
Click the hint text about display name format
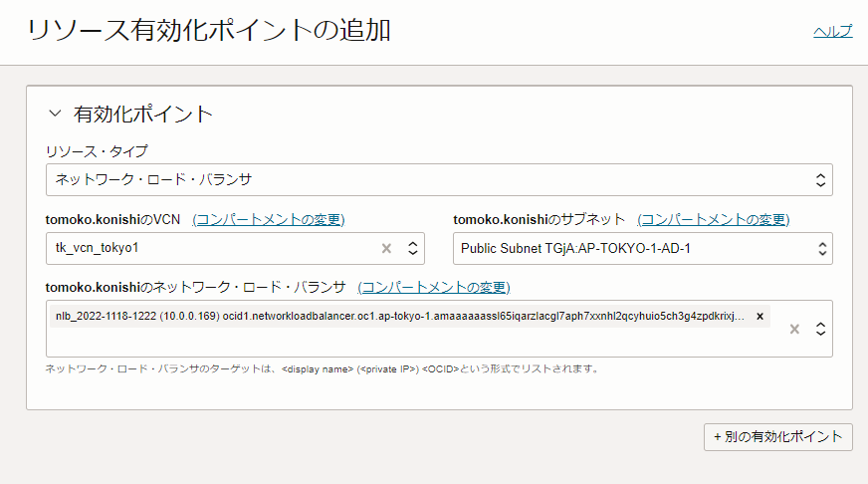pyautogui.click(x=324, y=368)
